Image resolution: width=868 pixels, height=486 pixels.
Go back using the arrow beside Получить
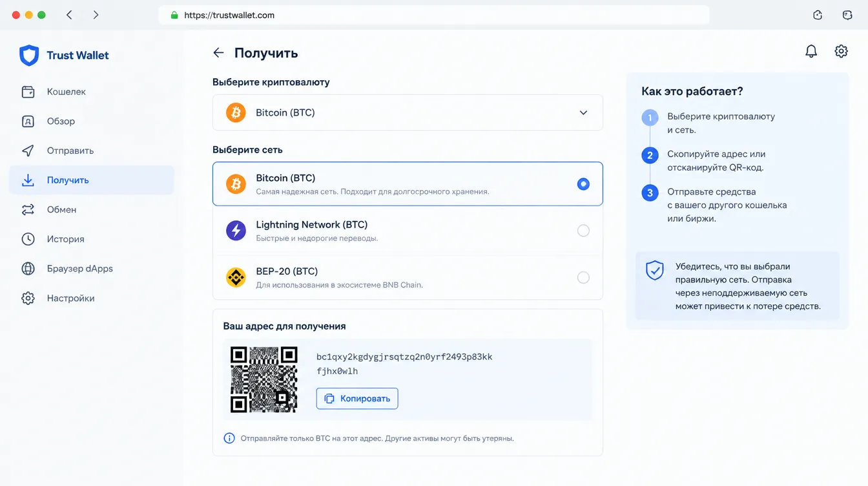tap(218, 53)
